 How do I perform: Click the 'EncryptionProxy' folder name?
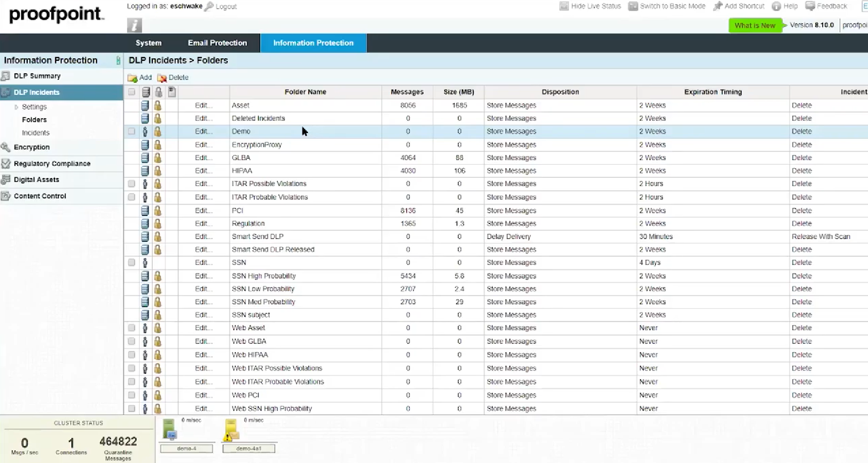pyautogui.click(x=257, y=145)
